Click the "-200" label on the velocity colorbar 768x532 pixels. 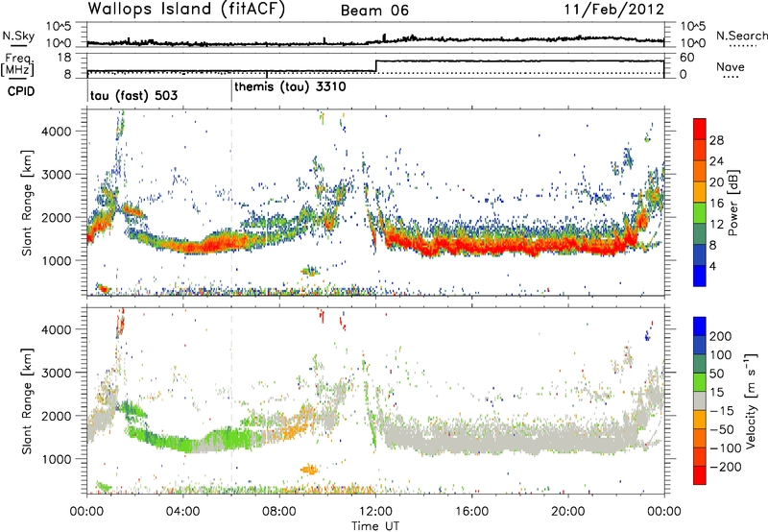(x=726, y=467)
